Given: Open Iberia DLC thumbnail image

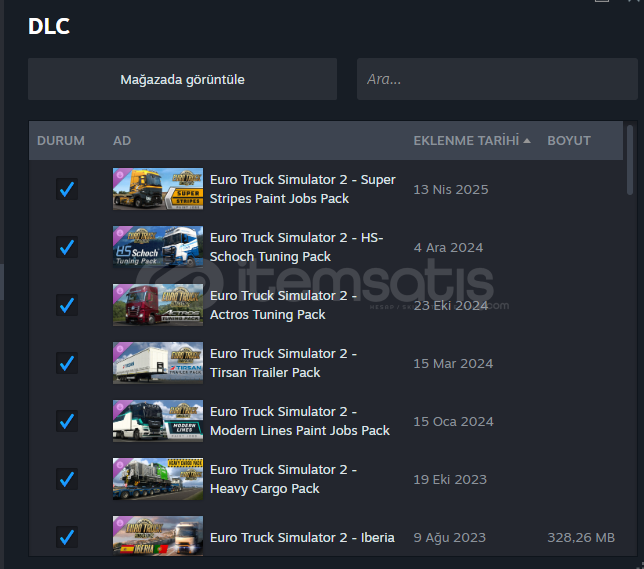Looking at the screenshot, I should coord(158,536).
